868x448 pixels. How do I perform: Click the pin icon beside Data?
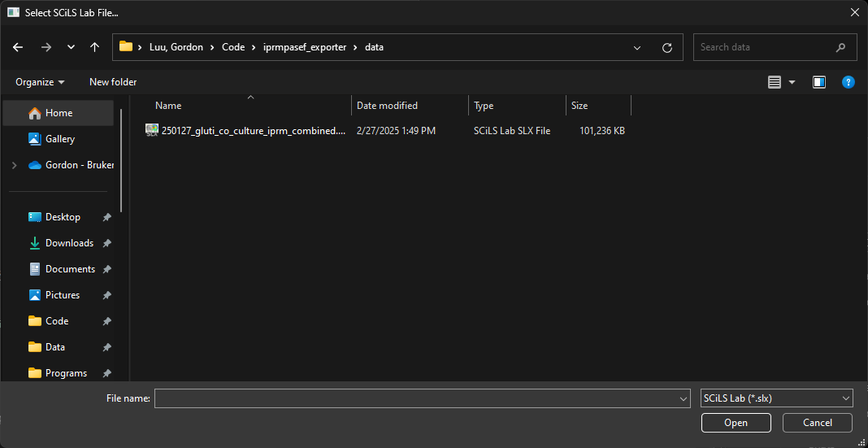pyautogui.click(x=106, y=348)
